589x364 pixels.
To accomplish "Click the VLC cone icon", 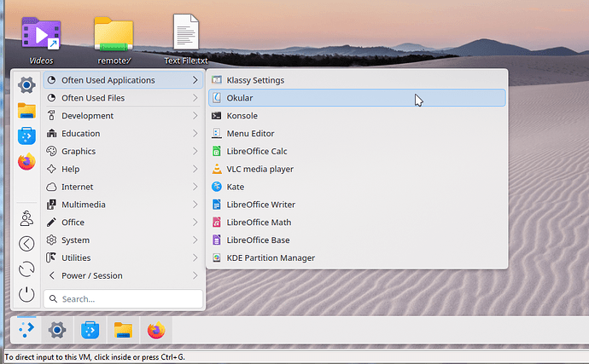I will click(217, 169).
